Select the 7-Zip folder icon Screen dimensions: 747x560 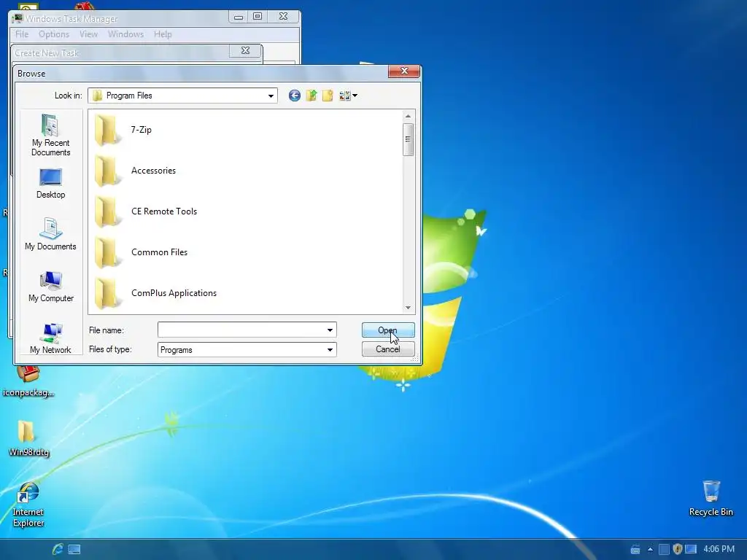[x=107, y=130]
